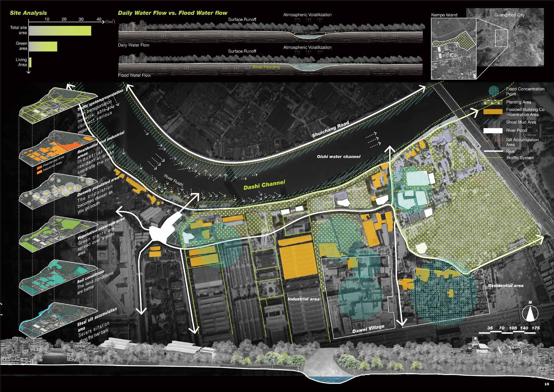Click the orange Flooded Building legend swatch
The image size is (554, 392).
point(493,112)
